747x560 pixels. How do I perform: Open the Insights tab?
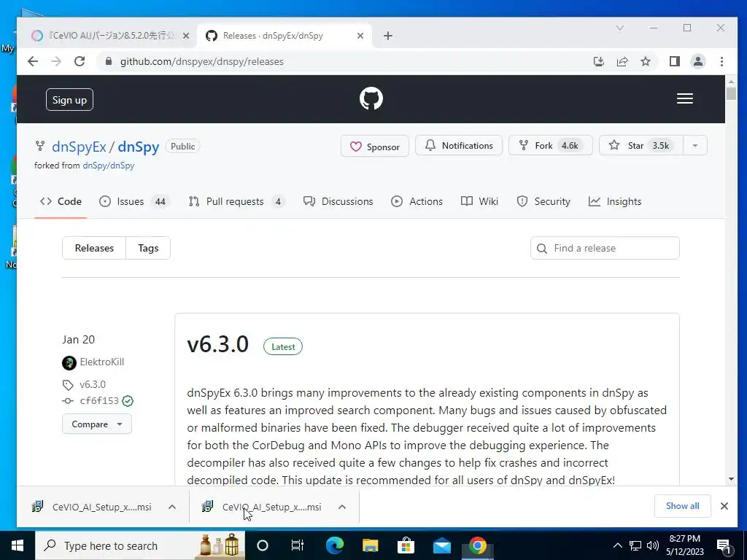[x=615, y=201]
